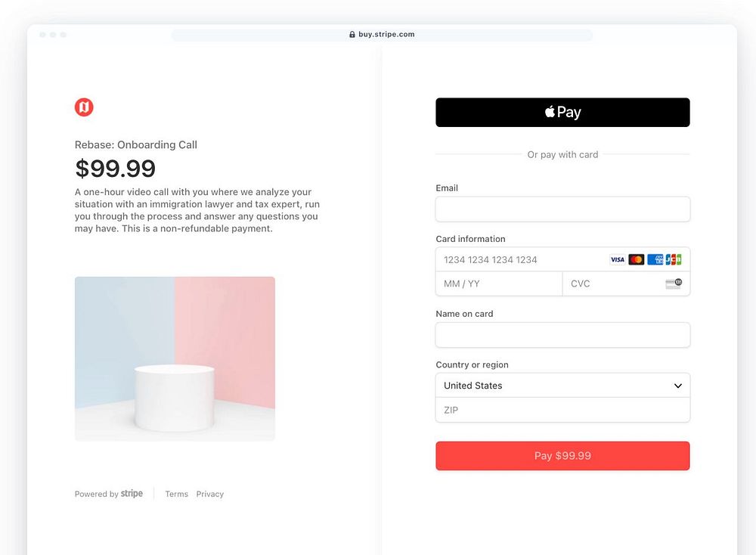
Task: Click the red Rebase logo icon
Action: tap(84, 107)
